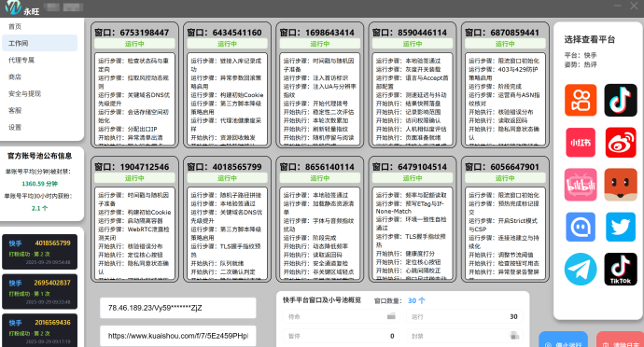Viewport: 644px width, 347px height.
Task: Select the Kuaishou platform icon
Action: point(581,100)
